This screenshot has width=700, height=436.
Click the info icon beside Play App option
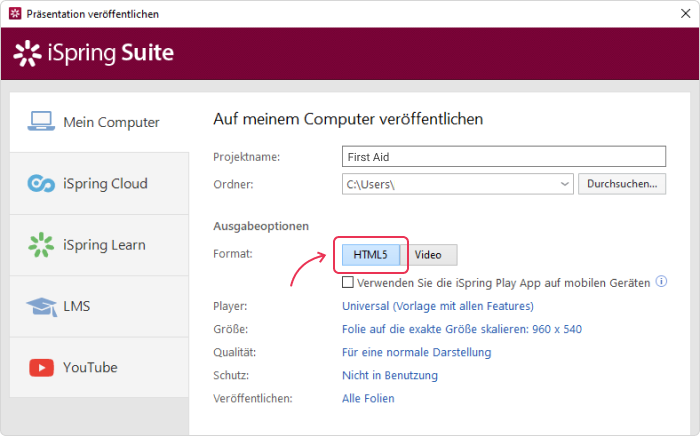coord(661,282)
